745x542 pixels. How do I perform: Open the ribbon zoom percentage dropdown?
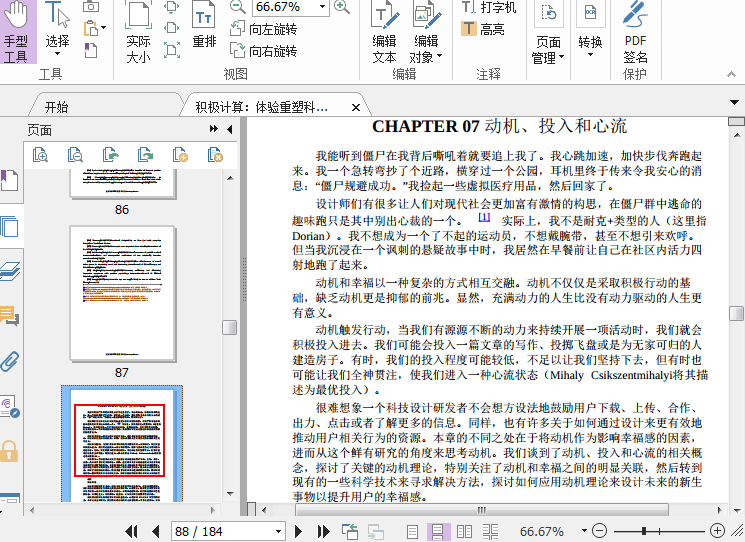click(323, 7)
